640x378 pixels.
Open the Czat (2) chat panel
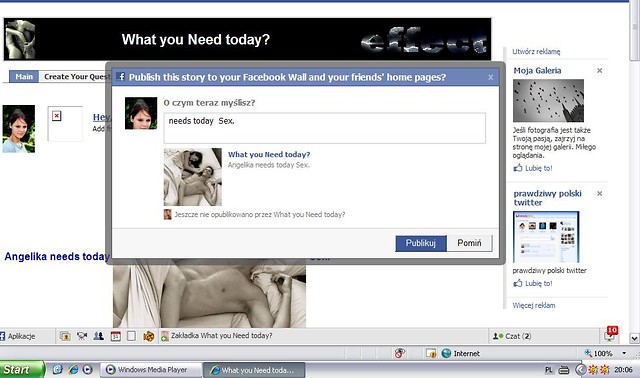[512, 336]
